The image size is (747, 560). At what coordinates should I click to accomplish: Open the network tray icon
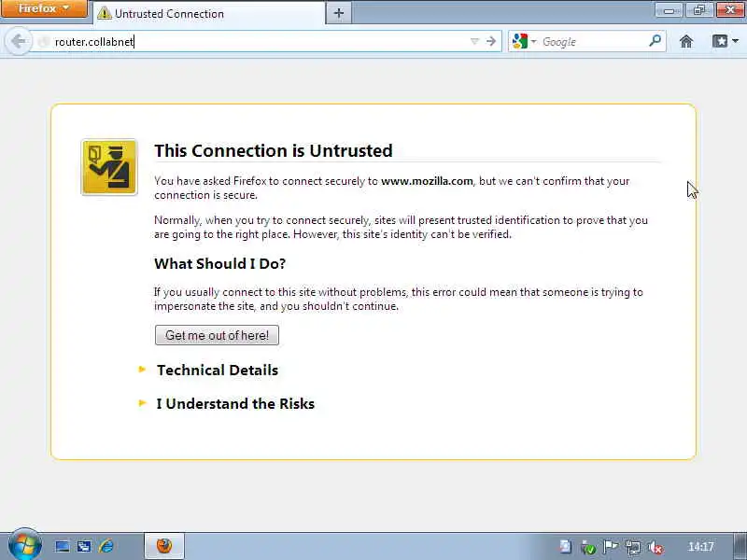point(633,547)
